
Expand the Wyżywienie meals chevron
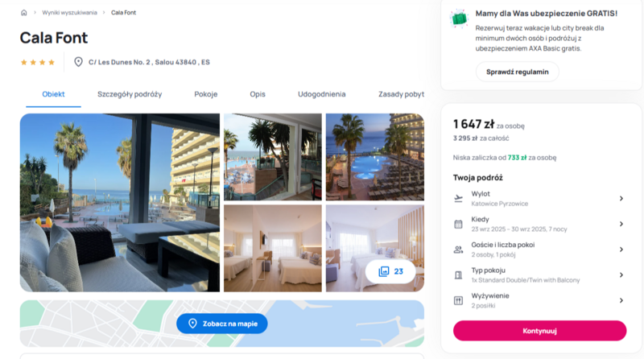(621, 301)
